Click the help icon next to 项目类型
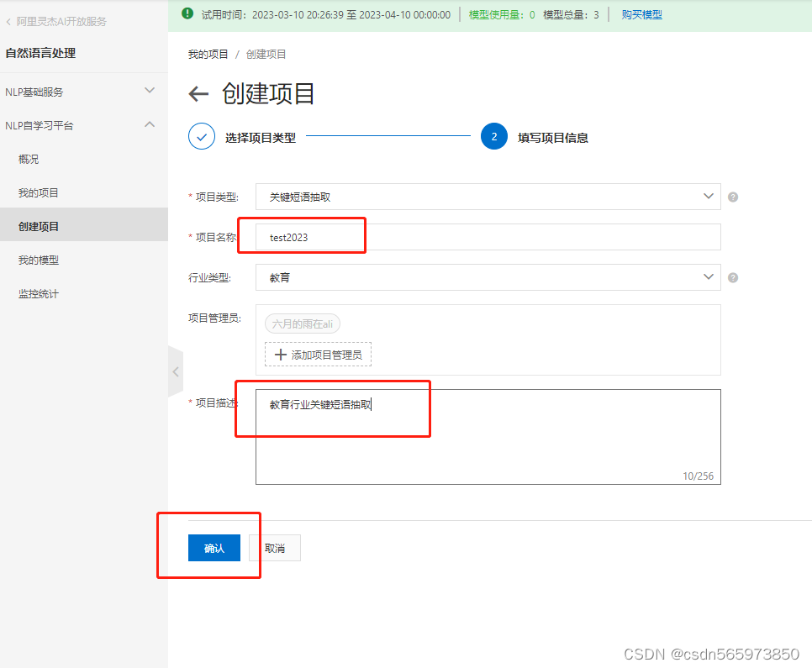812x668 pixels. (x=731, y=197)
